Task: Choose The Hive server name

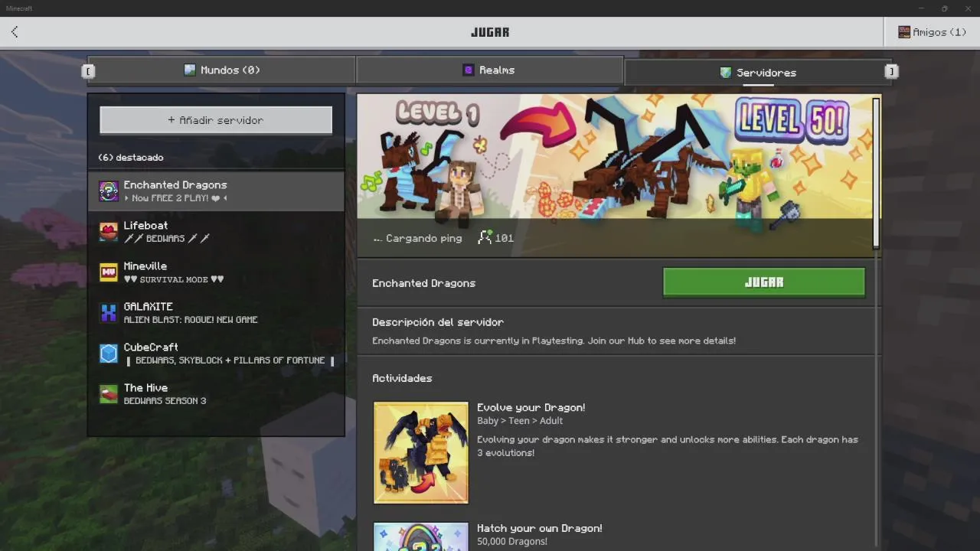Action: pyautogui.click(x=145, y=387)
